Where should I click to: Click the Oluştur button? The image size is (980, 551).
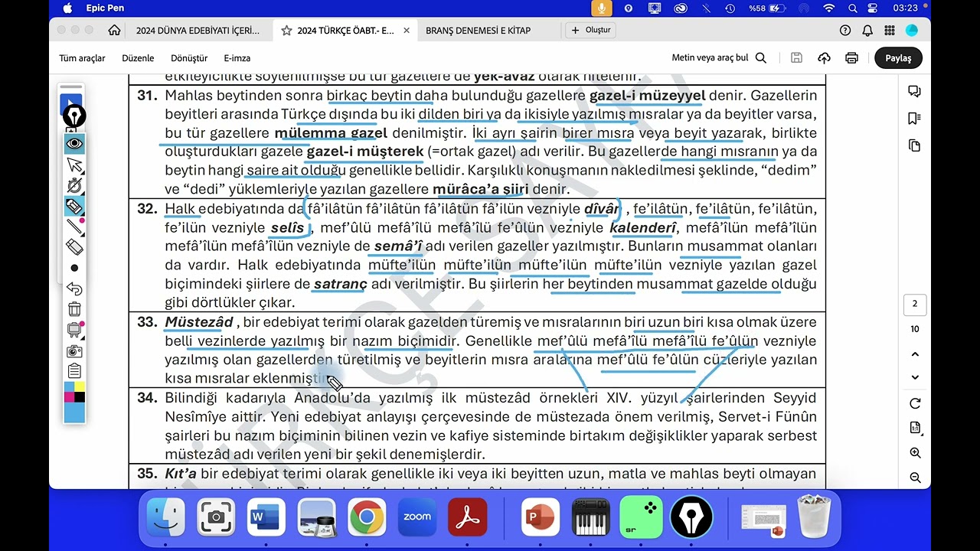(x=590, y=30)
